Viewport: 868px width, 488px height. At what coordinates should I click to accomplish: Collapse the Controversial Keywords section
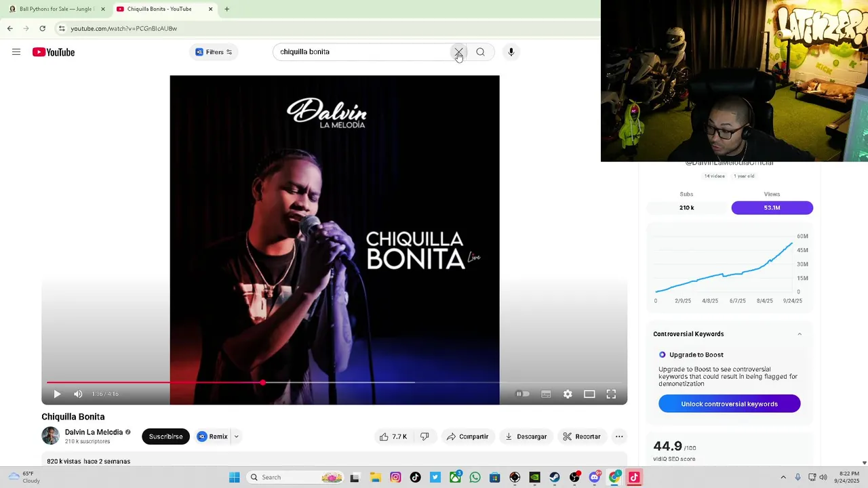pos(800,334)
